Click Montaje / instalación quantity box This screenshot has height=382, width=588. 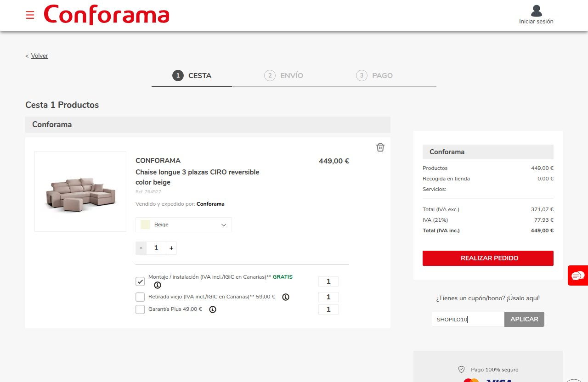[328, 281]
